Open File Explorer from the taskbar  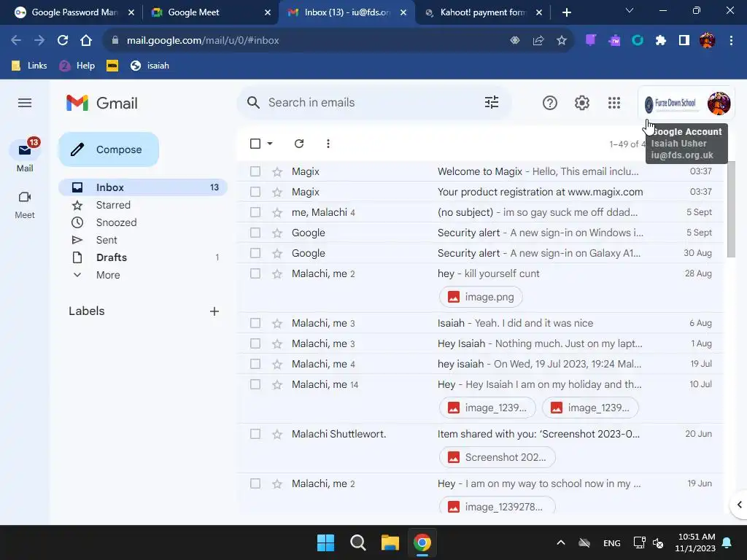pyautogui.click(x=390, y=542)
